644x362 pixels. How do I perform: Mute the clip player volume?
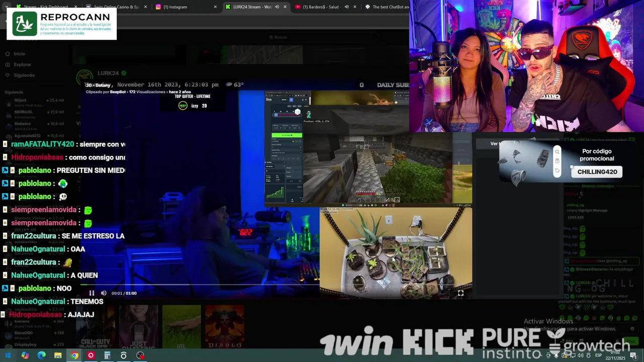tap(104, 293)
